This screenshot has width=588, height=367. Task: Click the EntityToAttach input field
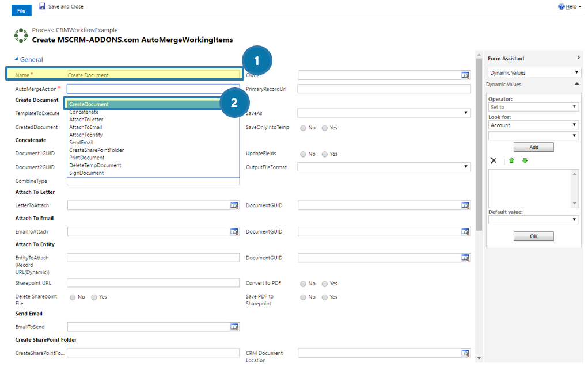point(153,258)
